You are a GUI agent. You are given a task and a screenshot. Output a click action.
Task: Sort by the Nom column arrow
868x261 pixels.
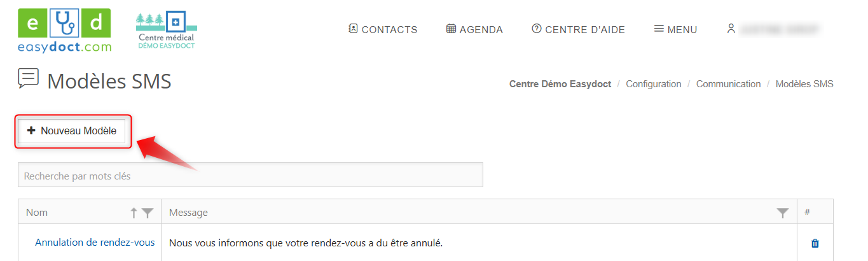tap(134, 213)
